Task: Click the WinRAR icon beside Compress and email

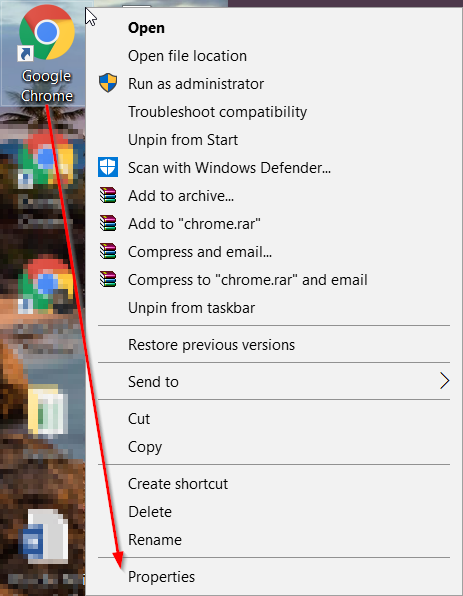Action: (x=108, y=251)
